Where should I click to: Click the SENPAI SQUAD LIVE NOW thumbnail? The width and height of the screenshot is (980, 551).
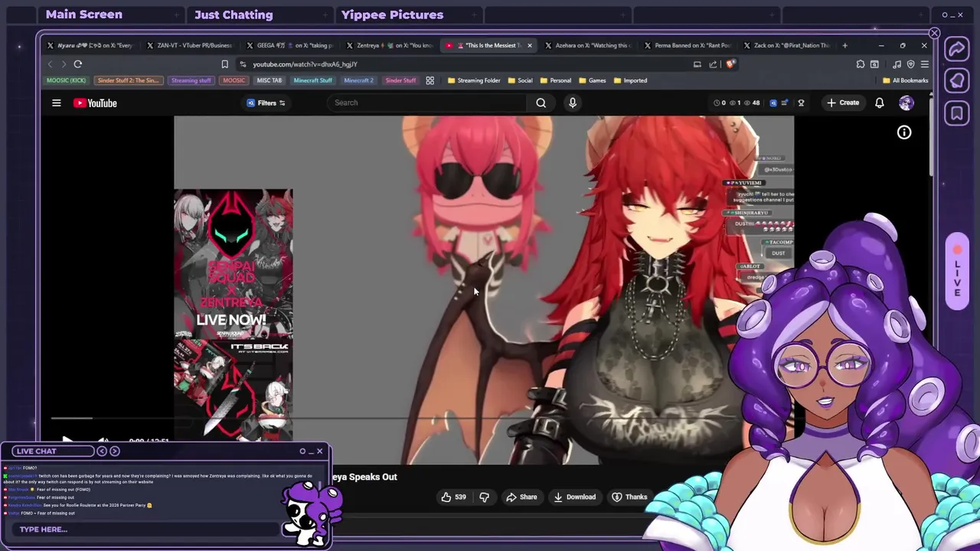pyautogui.click(x=233, y=264)
